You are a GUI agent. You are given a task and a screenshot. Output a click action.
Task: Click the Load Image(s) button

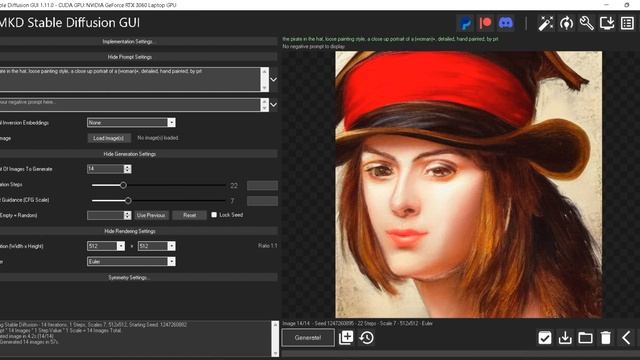point(109,138)
